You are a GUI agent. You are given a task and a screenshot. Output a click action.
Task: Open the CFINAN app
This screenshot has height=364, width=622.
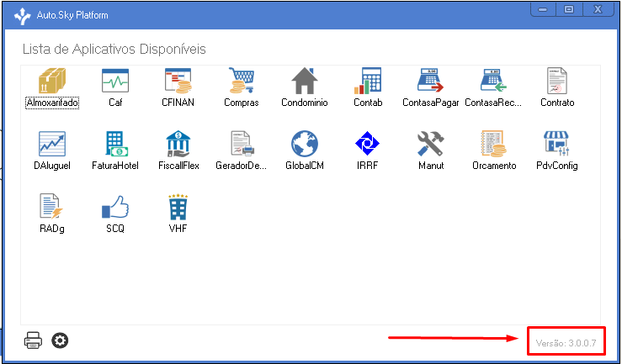point(178,81)
